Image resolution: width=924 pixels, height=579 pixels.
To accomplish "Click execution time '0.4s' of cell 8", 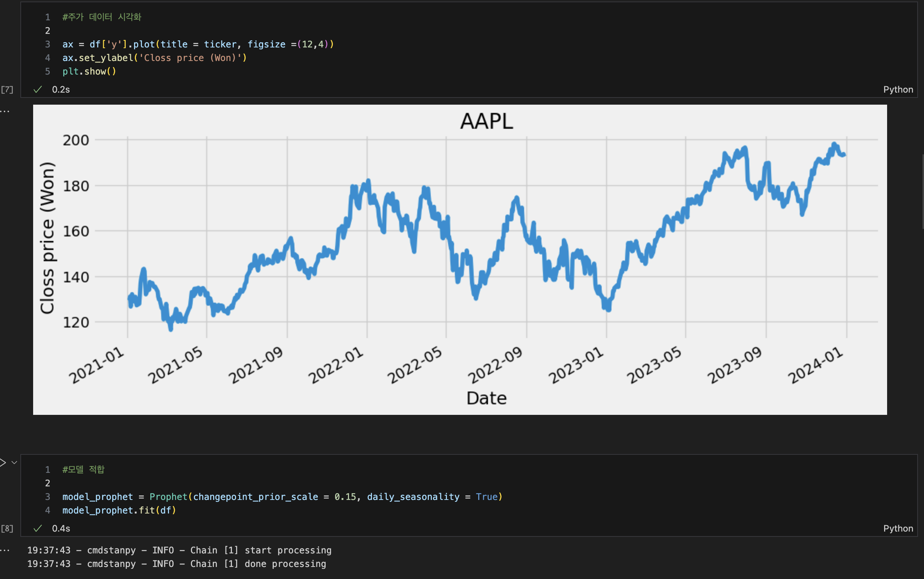I will click(x=61, y=529).
